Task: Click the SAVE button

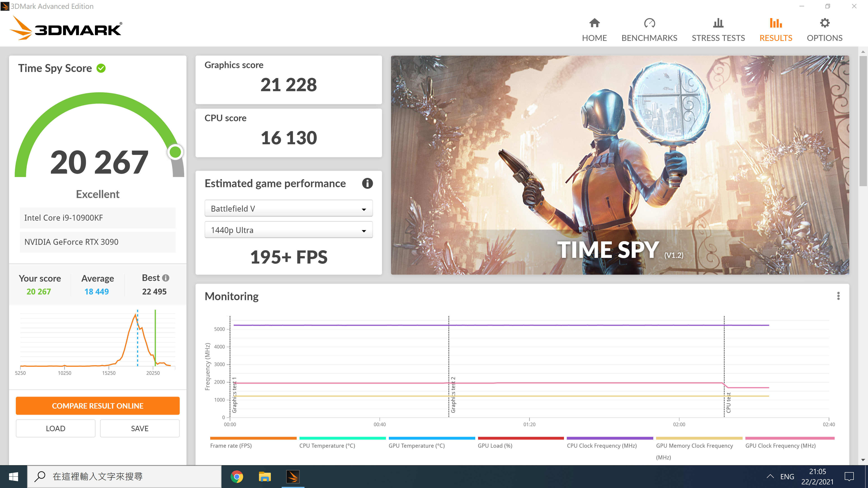Action: pos(140,428)
